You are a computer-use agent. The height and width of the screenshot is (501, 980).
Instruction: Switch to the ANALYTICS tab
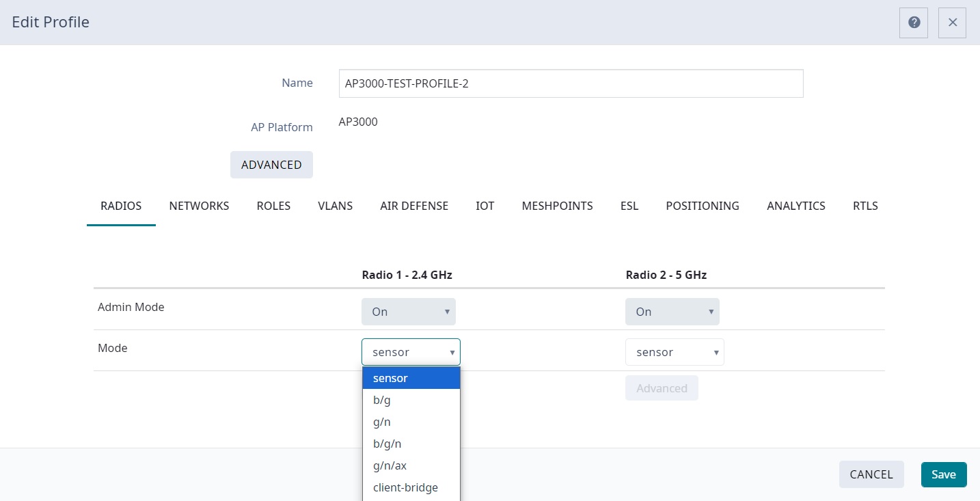coord(796,206)
